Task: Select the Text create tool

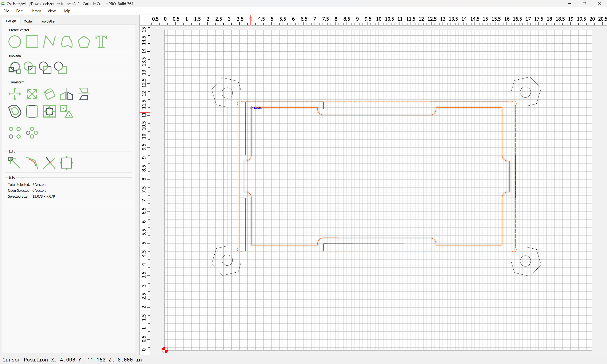Action: 101,42
